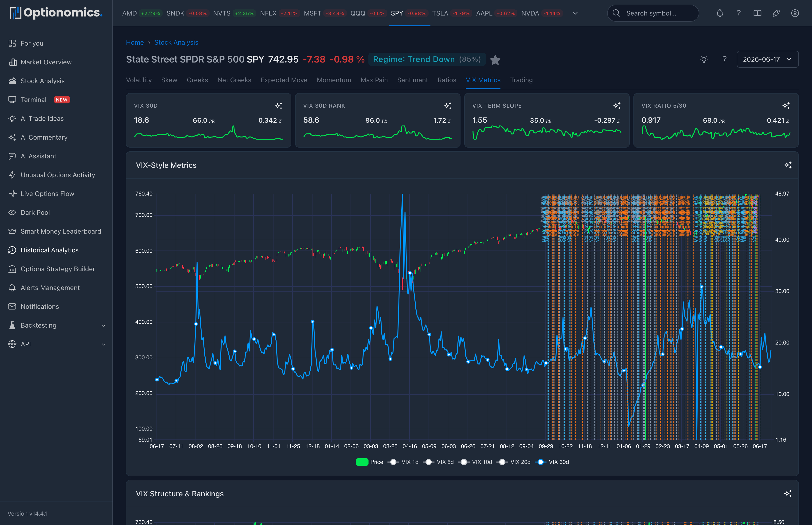Open the notifications bell icon
This screenshot has height=525, width=812.
[720, 13]
